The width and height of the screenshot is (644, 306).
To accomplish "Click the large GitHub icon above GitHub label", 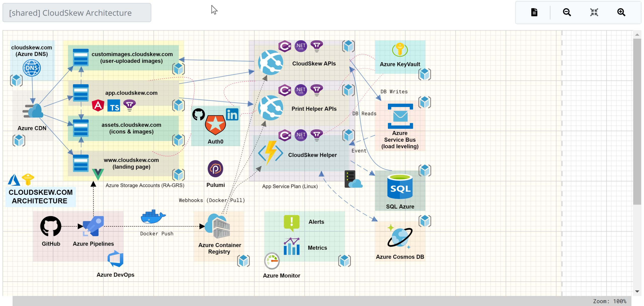I will pos(51,226).
